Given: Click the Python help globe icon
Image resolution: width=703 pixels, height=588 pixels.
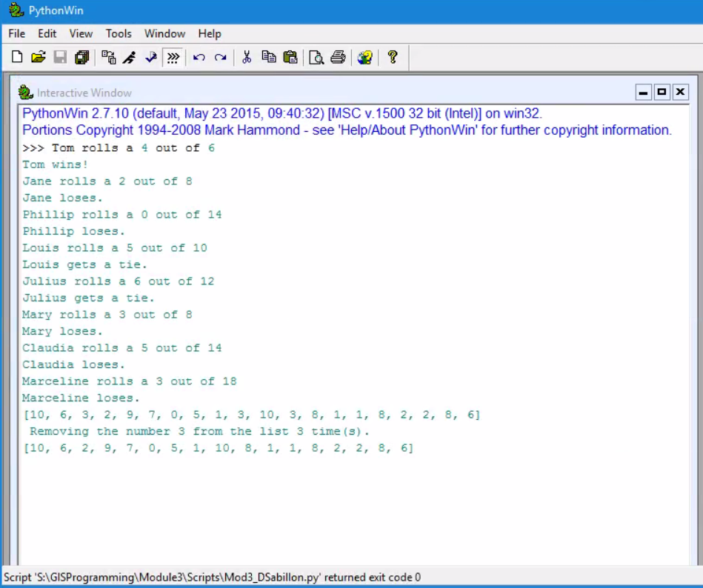Looking at the screenshot, I should coord(365,57).
